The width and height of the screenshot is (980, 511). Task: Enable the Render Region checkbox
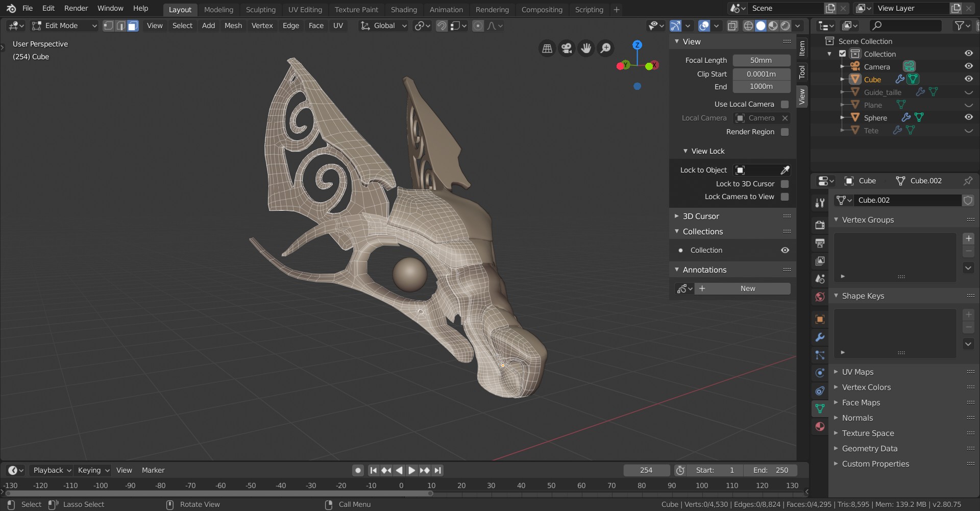[x=785, y=132]
